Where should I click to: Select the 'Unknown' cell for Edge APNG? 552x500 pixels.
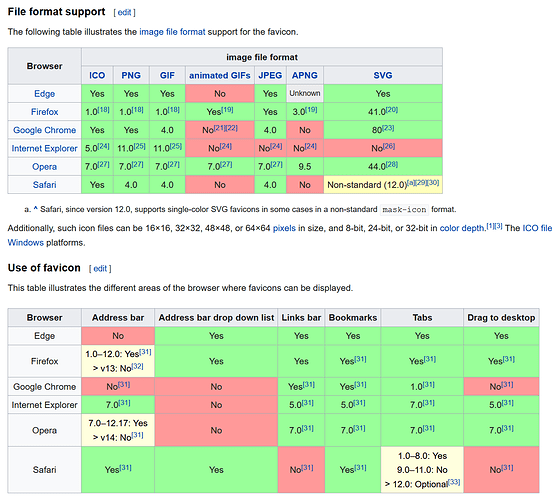point(305,93)
